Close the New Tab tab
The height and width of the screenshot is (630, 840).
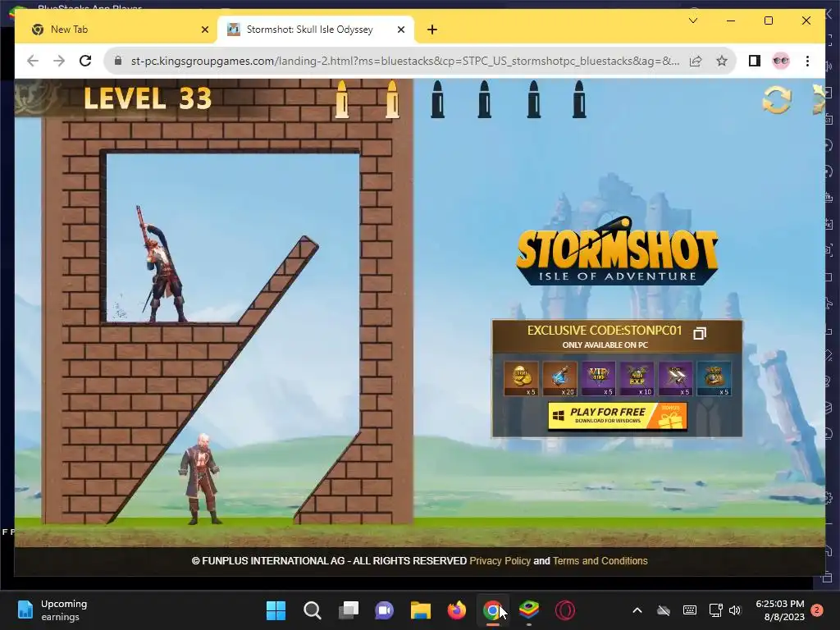pos(204,30)
